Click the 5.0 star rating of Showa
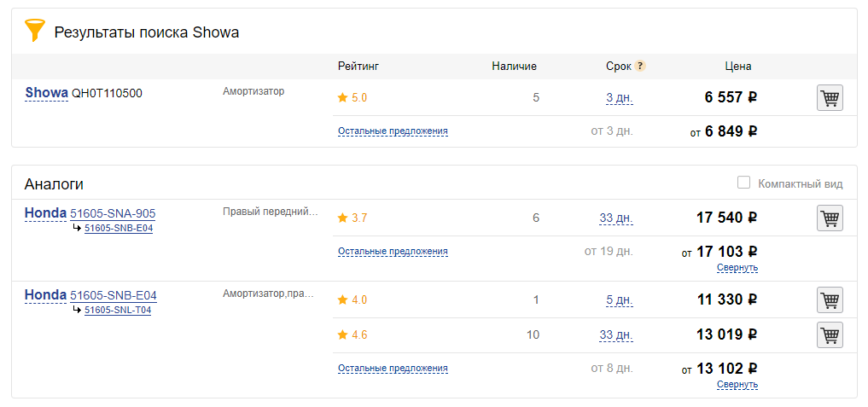Viewport: 868px width, 407px height. pyautogui.click(x=352, y=98)
